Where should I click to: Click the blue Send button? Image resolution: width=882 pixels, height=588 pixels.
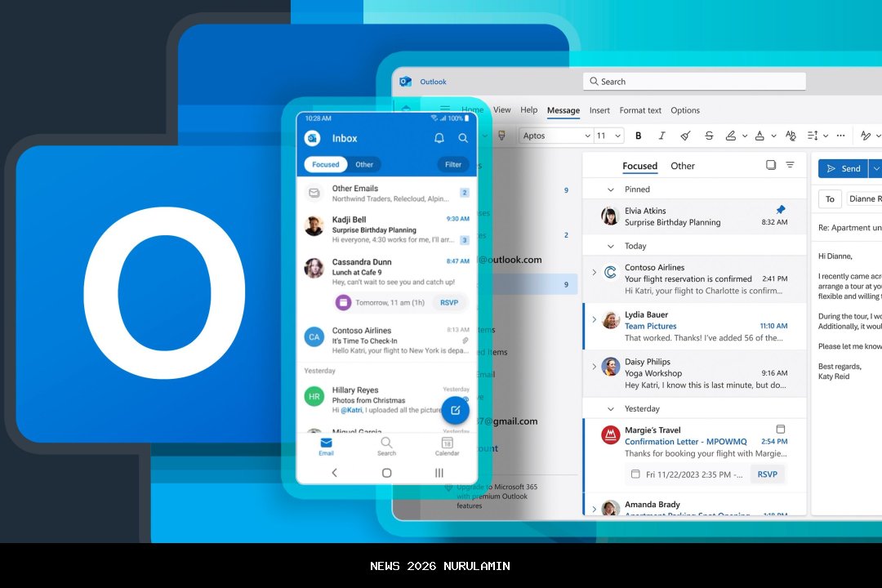[x=844, y=168]
